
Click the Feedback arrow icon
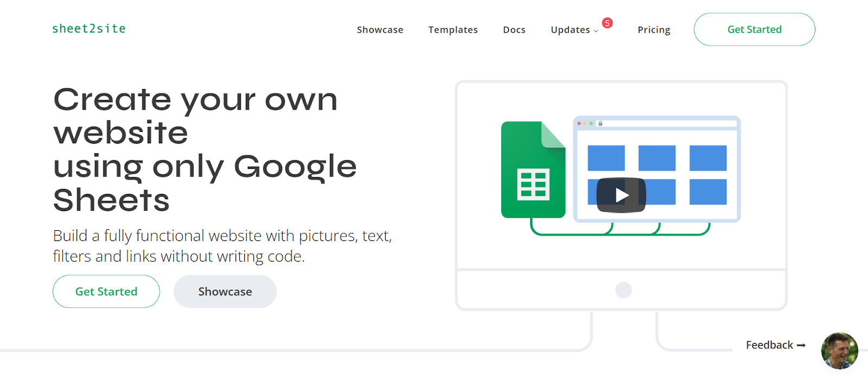(801, 345)
